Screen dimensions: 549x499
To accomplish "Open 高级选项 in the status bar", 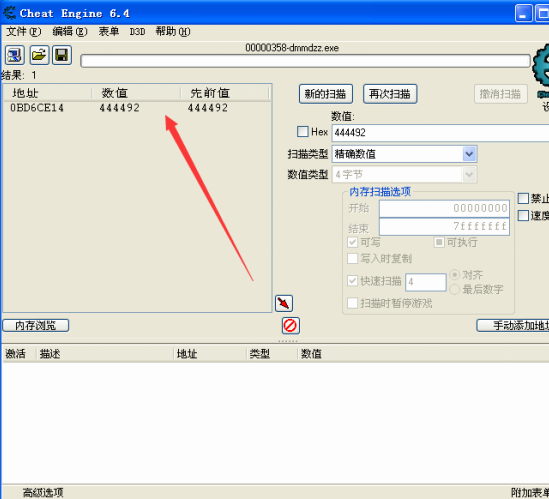I will 43,493.
